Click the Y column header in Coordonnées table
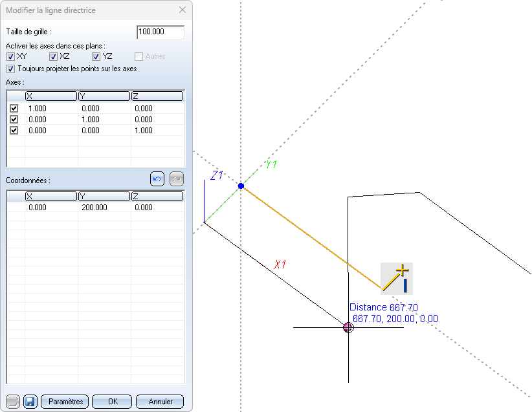Image resolution: width=532 pixels, height=412 pixels. tap(104, 196)
